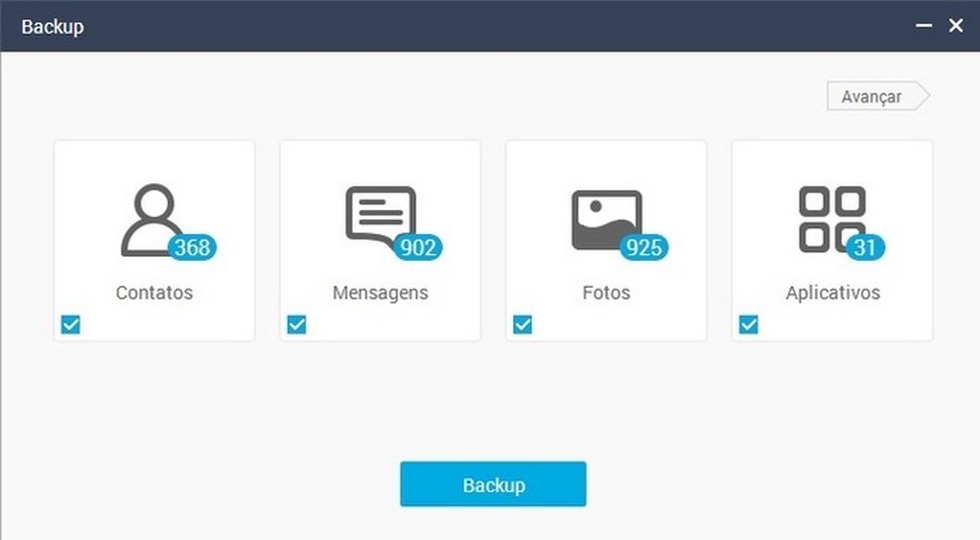Select the Contatos label text
The image size is (980, 540).
point(154,293)
